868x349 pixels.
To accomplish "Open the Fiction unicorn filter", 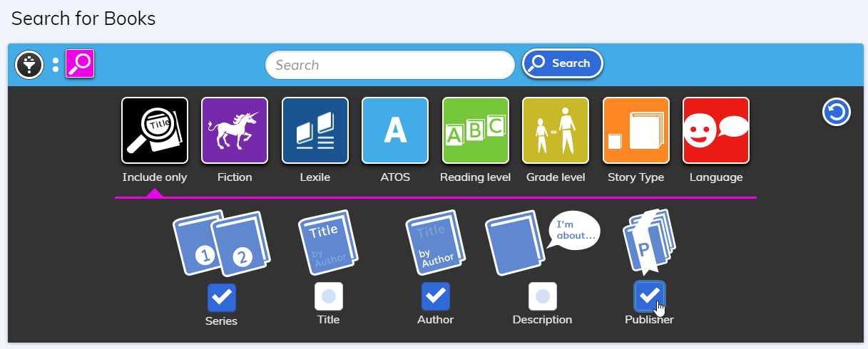I will coord(235,130).
